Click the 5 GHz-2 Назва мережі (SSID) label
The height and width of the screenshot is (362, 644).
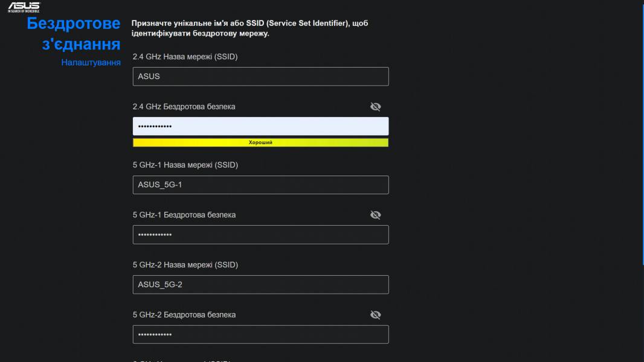185,265
